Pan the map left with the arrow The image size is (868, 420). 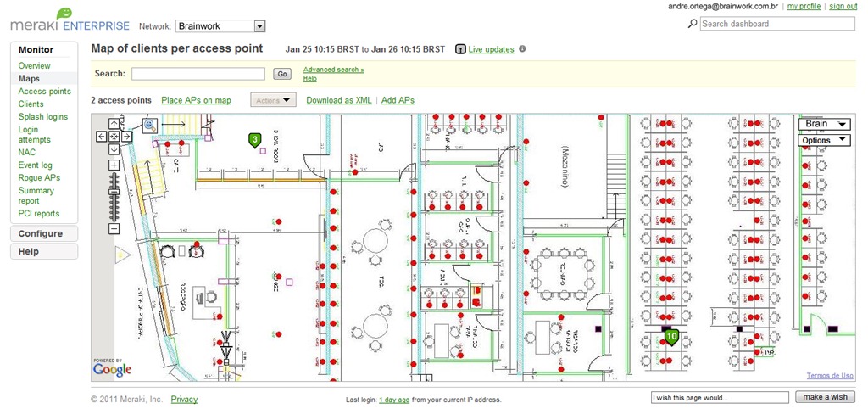pyautogui.click(x=102, y=137)
